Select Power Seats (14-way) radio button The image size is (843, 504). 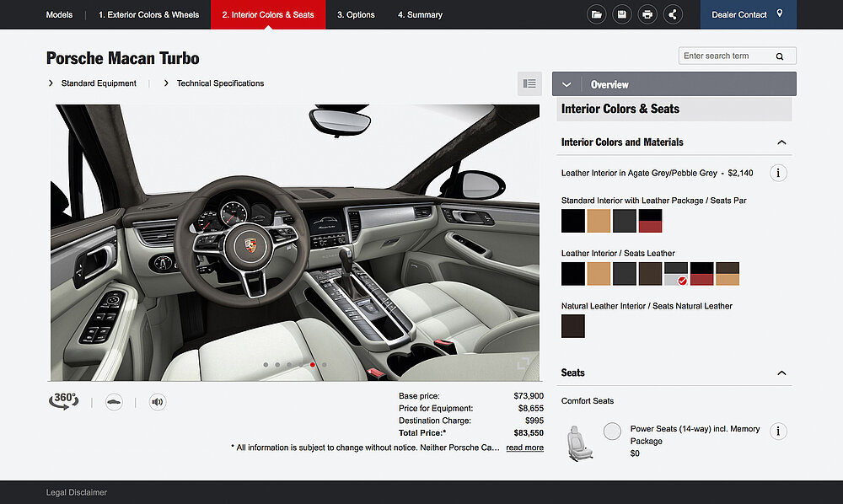pos(612,432)
